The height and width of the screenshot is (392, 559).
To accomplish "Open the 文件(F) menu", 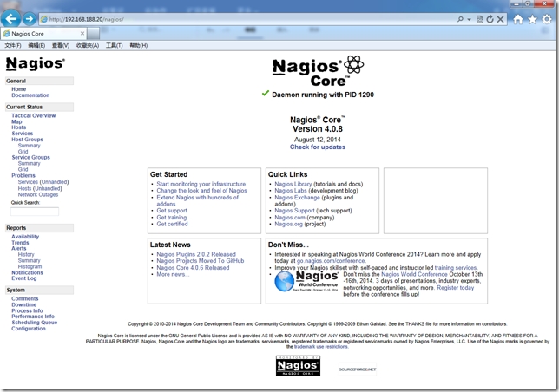I will [13, 46].
